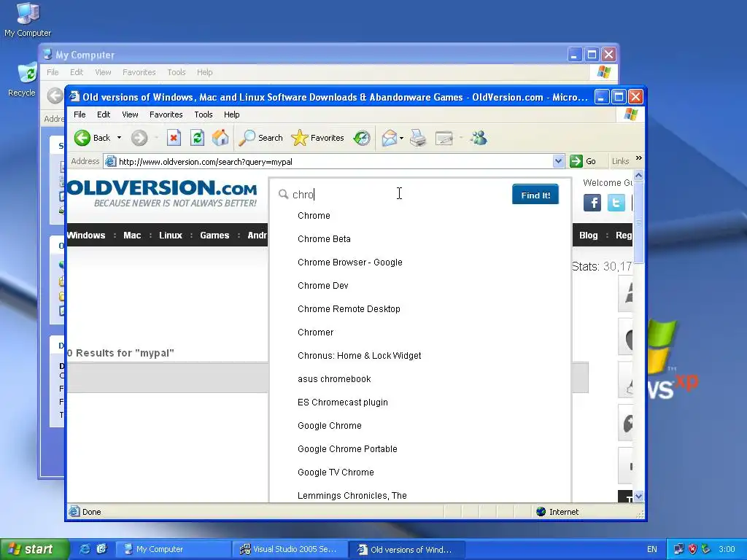747x560 pixels.
Task: Select "Chronus: Home & Lock Widget" suggestion
Action: [x=359, y=356]
